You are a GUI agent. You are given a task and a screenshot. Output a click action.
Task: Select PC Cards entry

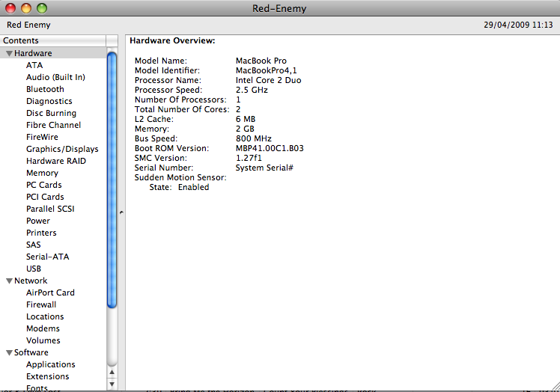pos(44,185)
